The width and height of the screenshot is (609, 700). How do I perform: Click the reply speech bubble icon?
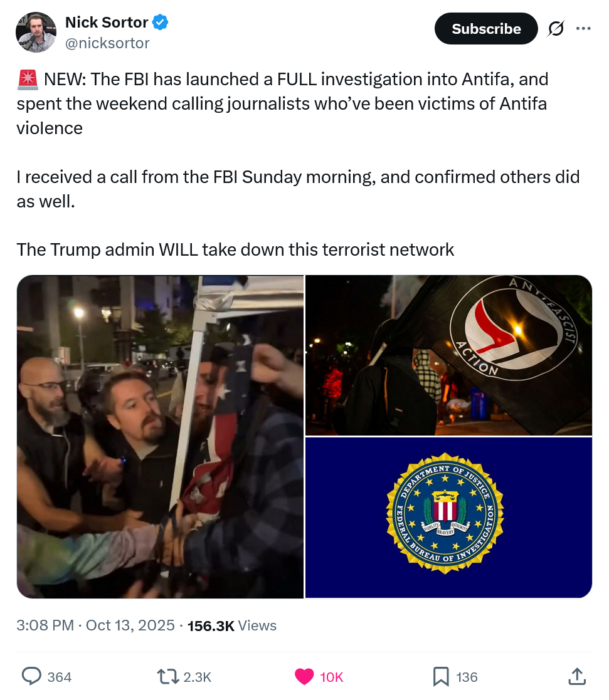pos(31,676)
